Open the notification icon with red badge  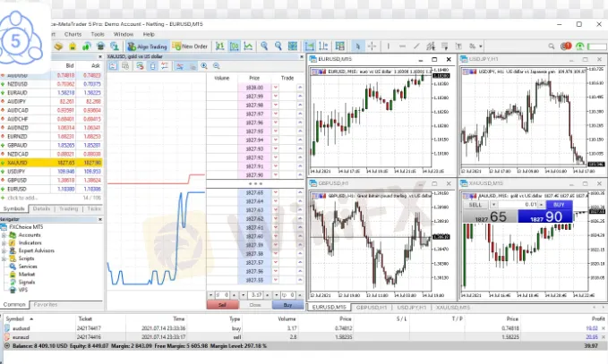[566, 47]
